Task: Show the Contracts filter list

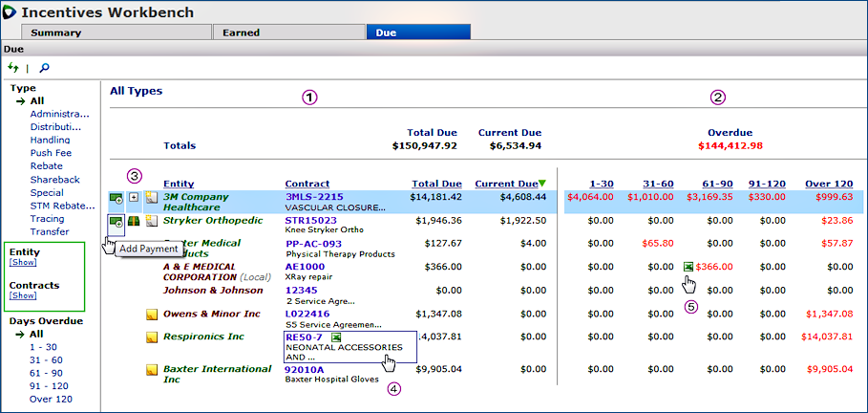Action: click(22, 296)
